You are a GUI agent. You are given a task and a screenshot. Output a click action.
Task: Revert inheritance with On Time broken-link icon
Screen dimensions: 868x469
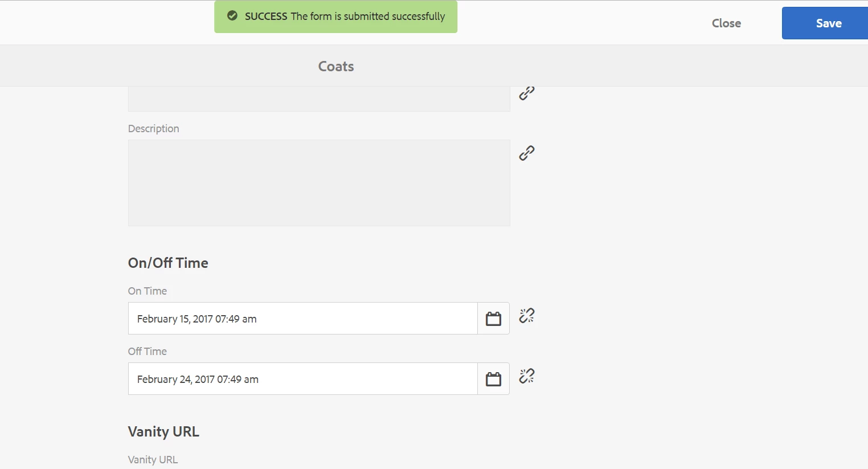[x=527, y=316]
